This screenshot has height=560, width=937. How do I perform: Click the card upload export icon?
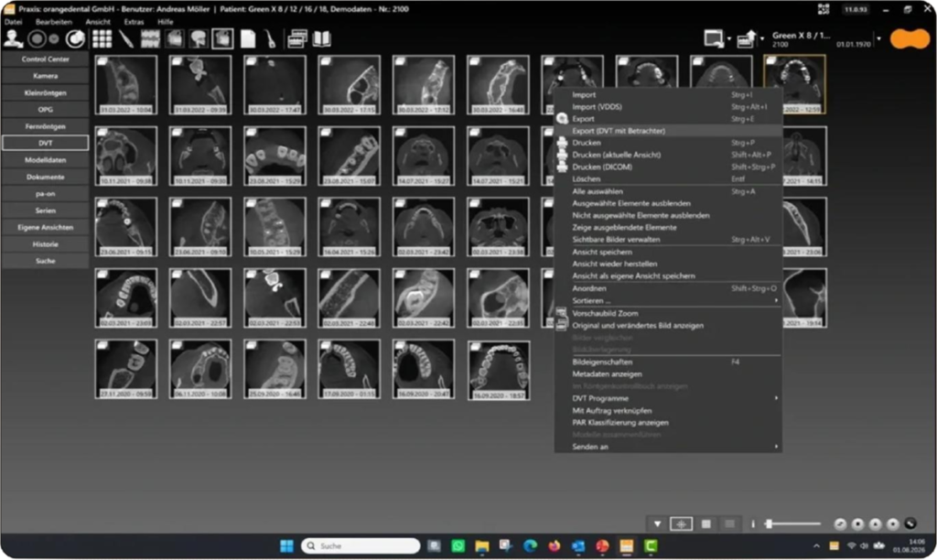(747, 38)
